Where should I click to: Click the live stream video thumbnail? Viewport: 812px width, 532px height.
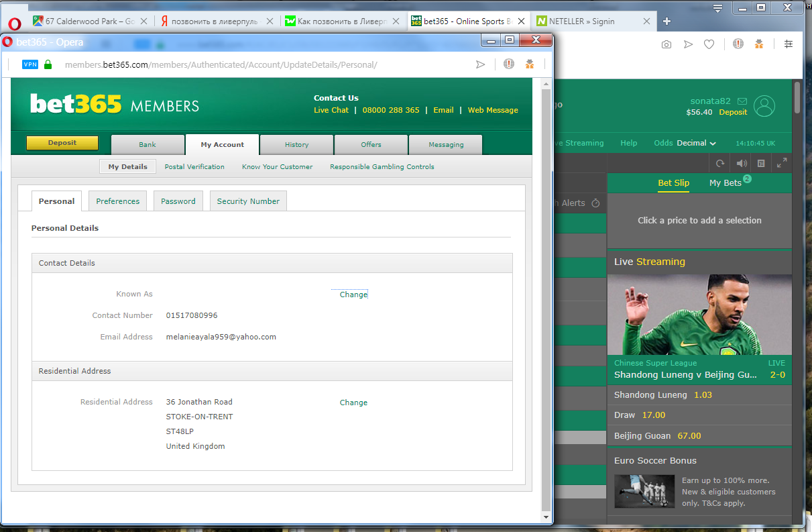click(699, 315)
